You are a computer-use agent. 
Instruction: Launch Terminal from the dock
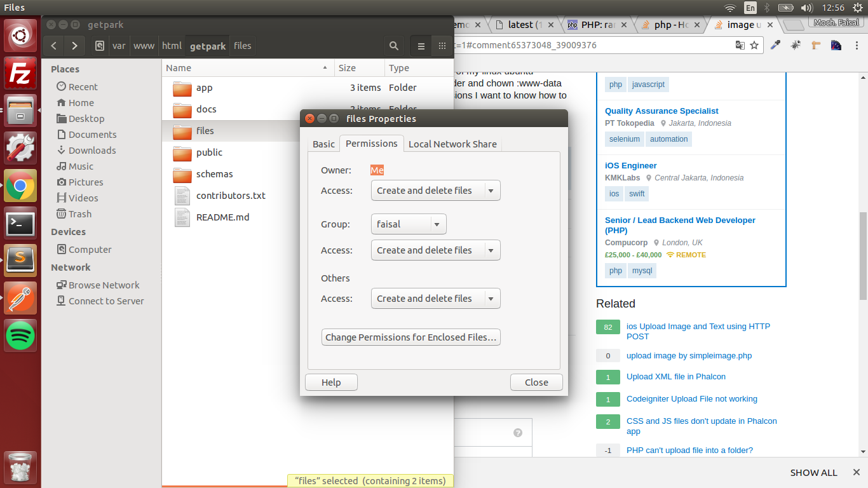[x=20, y=223]
